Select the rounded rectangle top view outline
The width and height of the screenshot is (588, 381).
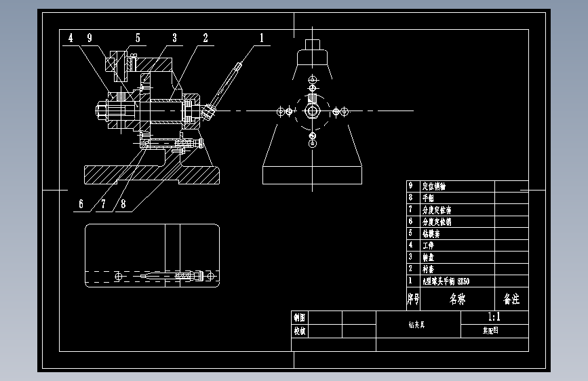[152, 256]
